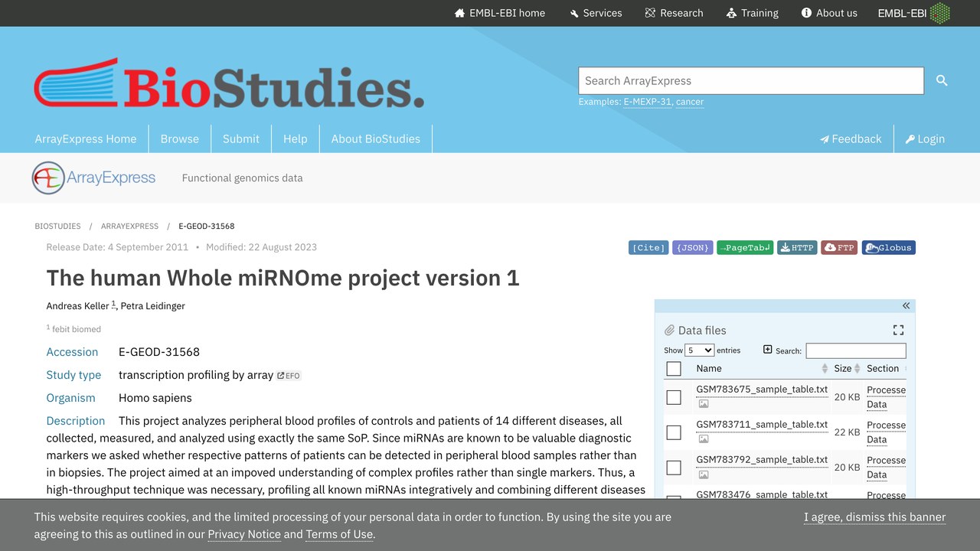
Task: Open ArrayExpress Home menu
Action: [x=86, y=139]
